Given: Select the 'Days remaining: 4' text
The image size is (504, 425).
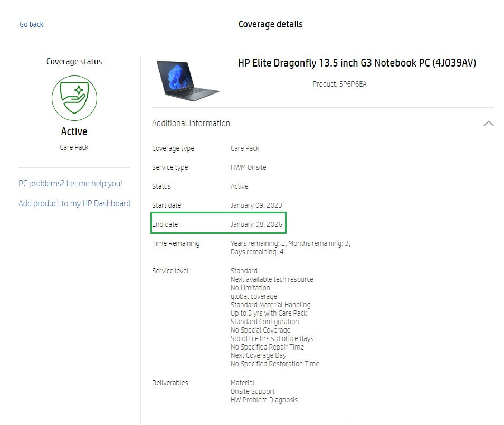Looking at the screenshot, I should (257, 252).
